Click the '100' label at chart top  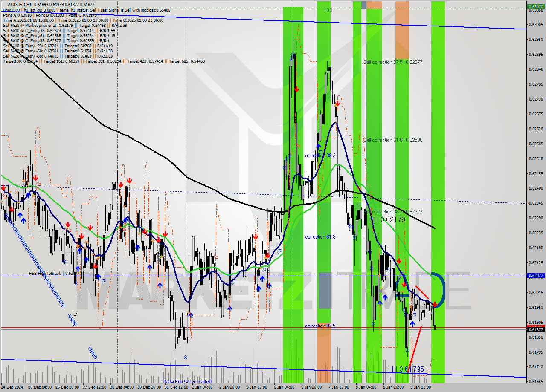pos(328,10)
